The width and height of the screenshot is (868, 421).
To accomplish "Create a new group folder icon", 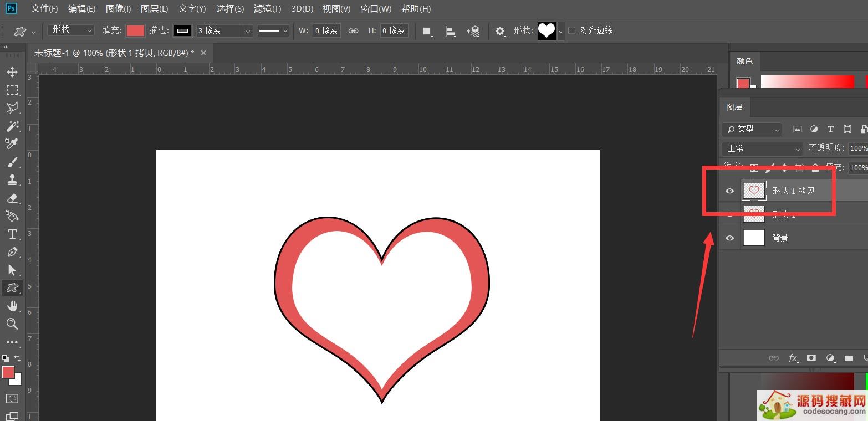I will [849, 358].
